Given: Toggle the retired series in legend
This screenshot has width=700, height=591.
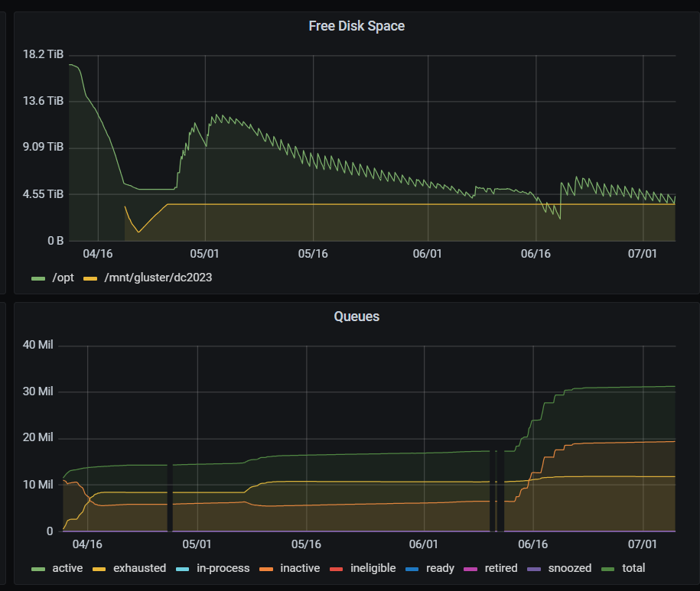Looking at the screenshot, I should coord(501,568).
